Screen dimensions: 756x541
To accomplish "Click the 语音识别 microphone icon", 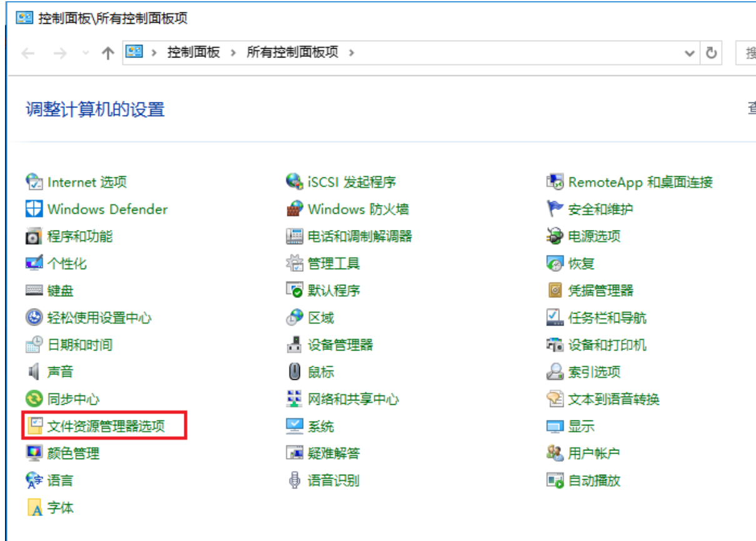I will coord(294,480).
